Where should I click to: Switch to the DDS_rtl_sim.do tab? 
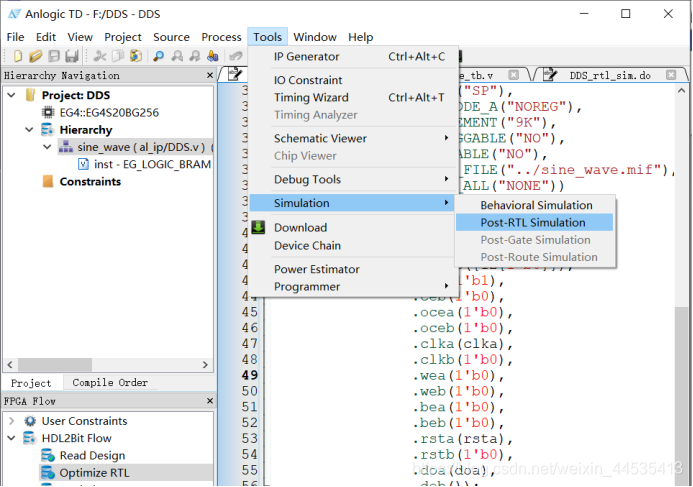click(x=610, y=76)
